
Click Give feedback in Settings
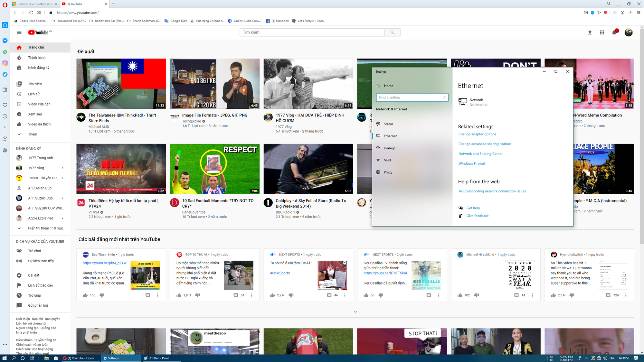[477, 216]
